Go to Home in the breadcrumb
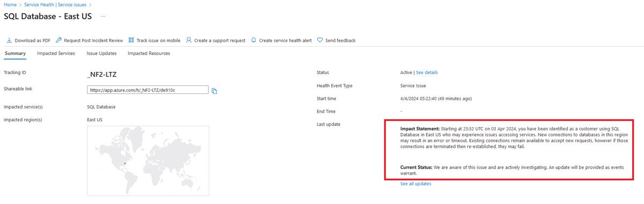 10,5
